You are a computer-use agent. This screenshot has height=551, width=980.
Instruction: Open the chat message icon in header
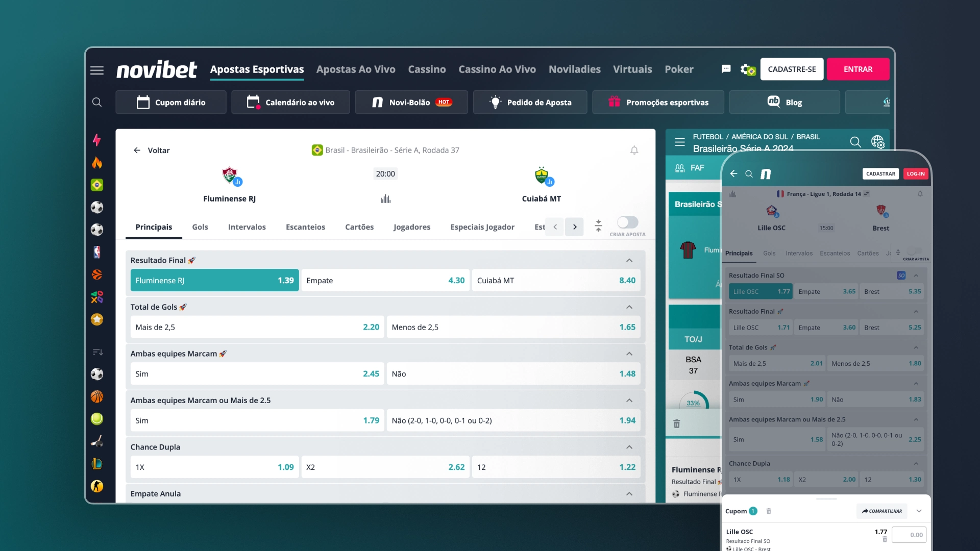point(726,69)
